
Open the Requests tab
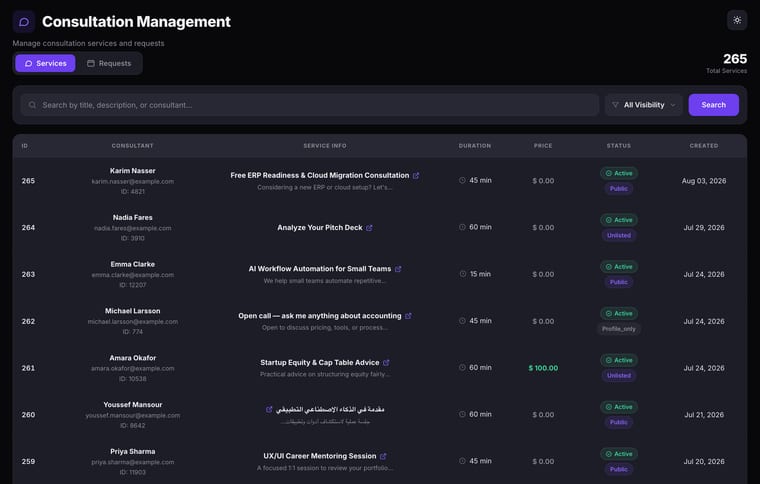tap(109, 63)
